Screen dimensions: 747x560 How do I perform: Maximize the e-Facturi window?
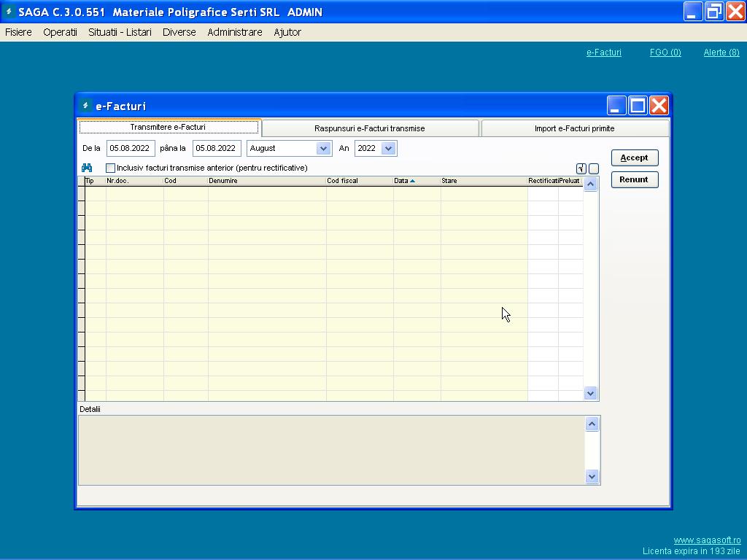[x=638, y=106]
